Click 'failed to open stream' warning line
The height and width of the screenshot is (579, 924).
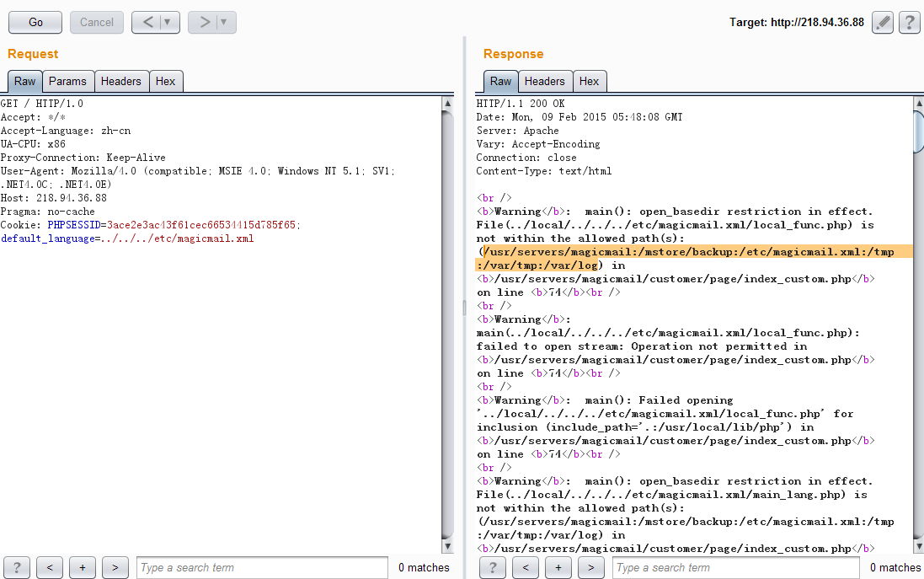[x=642, y=346]
